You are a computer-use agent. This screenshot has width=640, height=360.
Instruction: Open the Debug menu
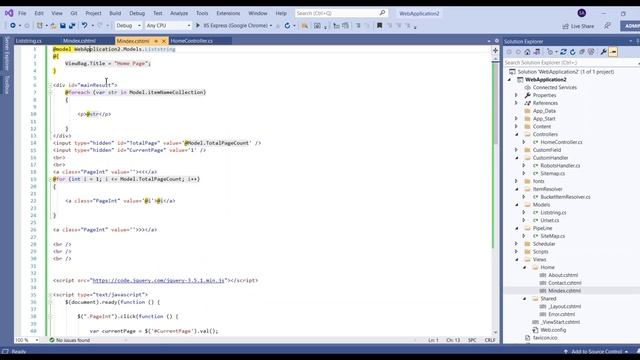coord(137,13)
